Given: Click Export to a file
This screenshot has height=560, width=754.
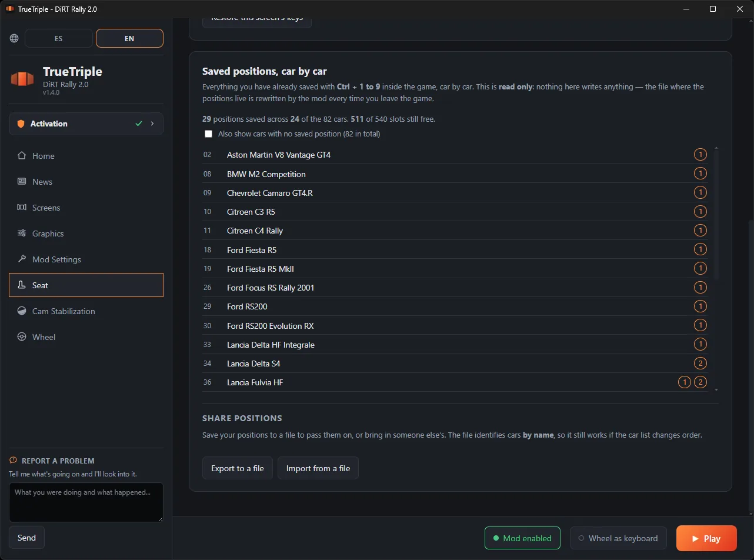Looking at the screenshot, I should point(238,468).
